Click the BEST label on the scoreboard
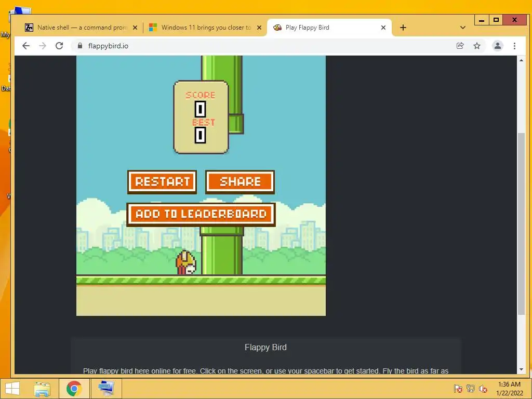The height and width of the screenshot is (399, 532). coord(204,122)
